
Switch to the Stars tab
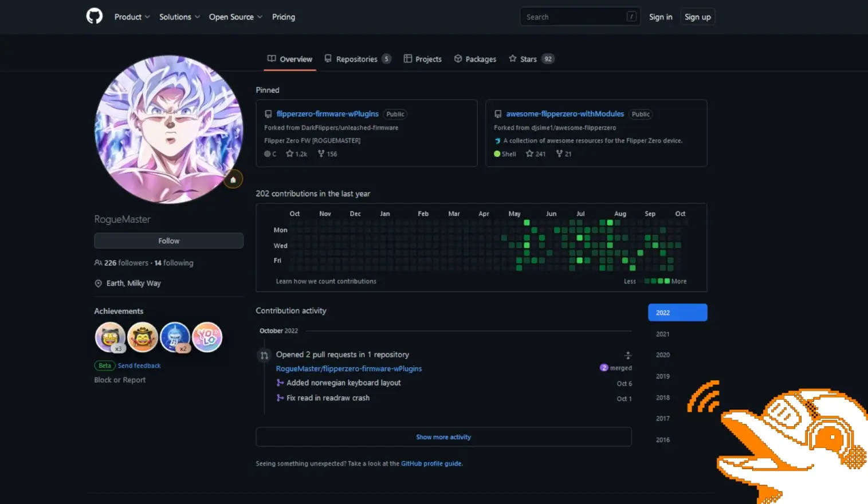point(531,59)
